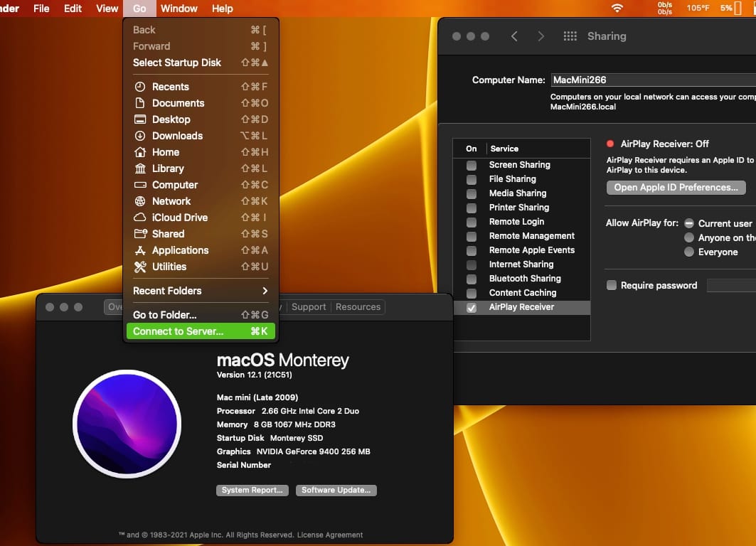Click the Computer icon in Go menu

pyautogui.click(x=140, y=185)
